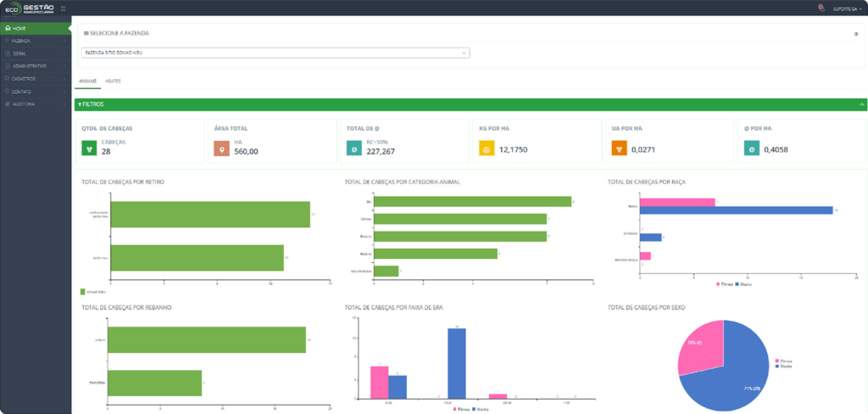The image size is (868, 414).
Task: Click the Área Total location pin icon
Action: tap(221, 148)
